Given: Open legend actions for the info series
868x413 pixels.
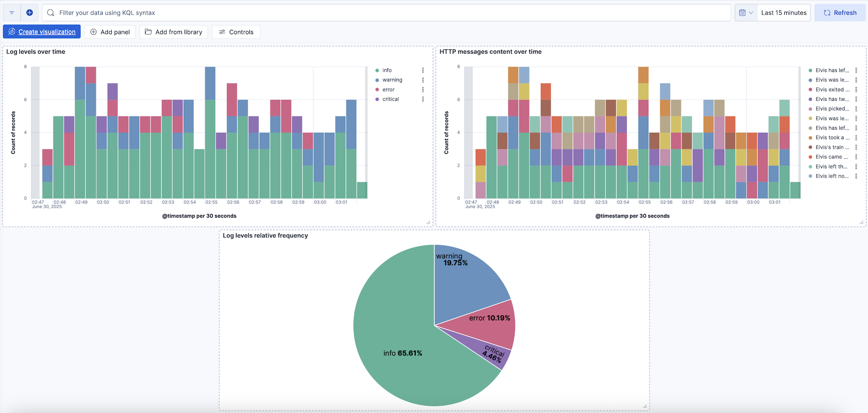Looking at the screenshot, I should click(423, 70).
